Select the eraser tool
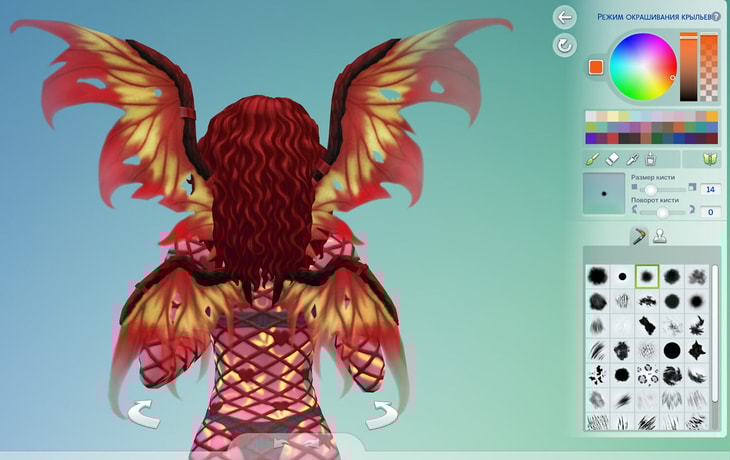This screenshot has height=460, width=730. [612, 159]
